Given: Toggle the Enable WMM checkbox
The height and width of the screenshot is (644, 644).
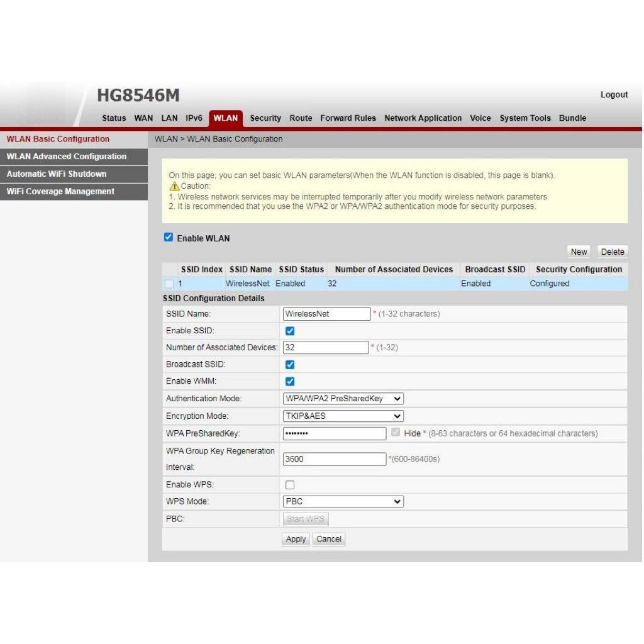Looking at the screenshot, I should (290, 382).
